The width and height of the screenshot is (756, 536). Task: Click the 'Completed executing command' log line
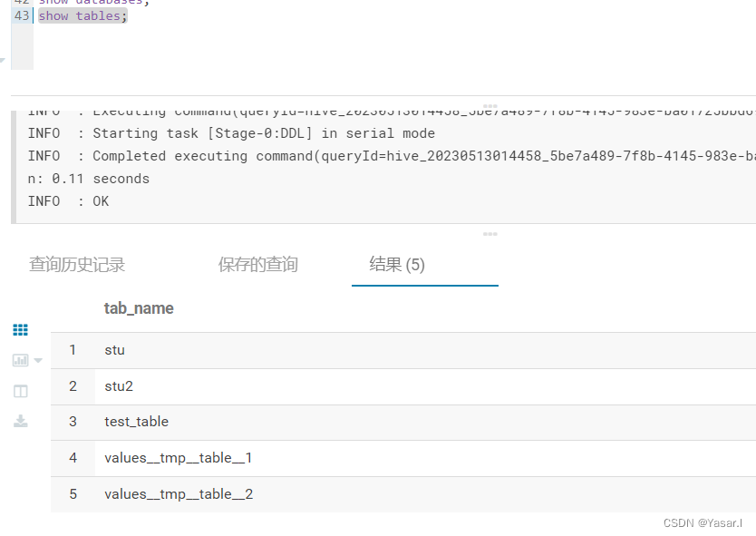pyautogui.click(x=392, y=156)
